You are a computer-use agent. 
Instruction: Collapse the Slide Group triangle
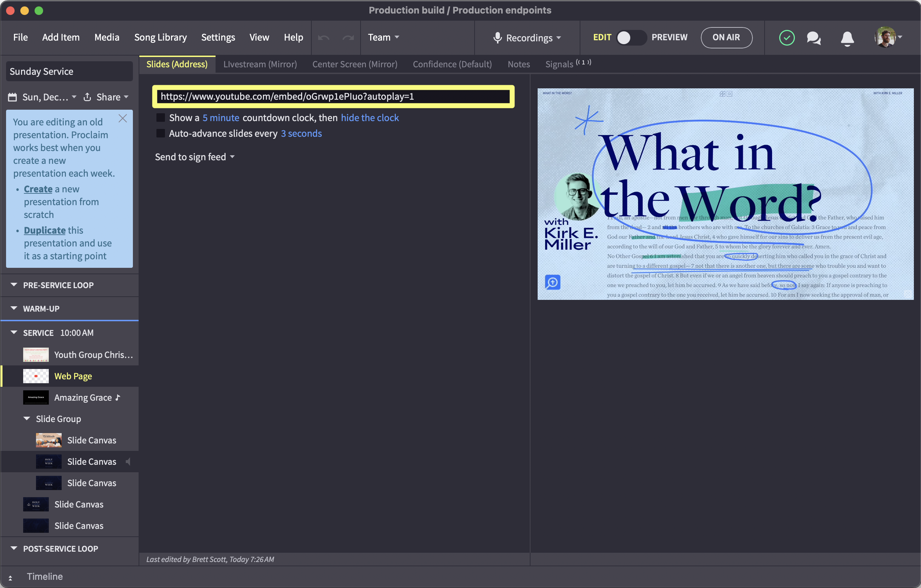pos(27,418)
